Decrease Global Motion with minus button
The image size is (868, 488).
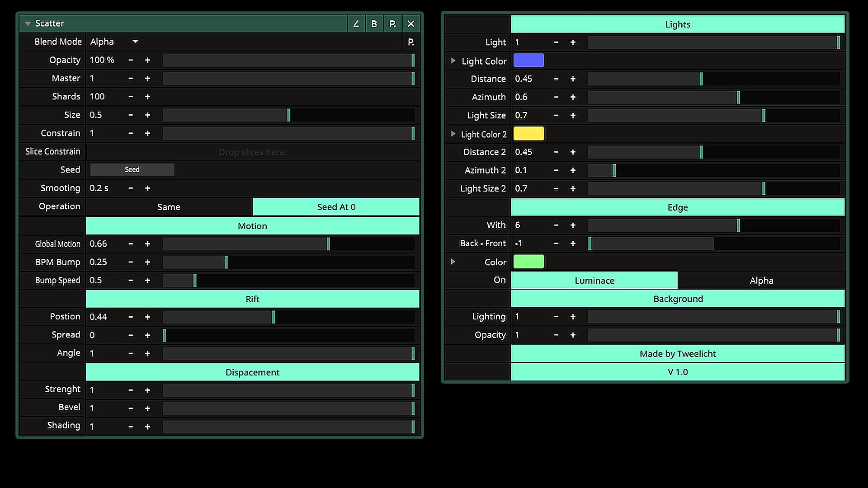(131, 244)
